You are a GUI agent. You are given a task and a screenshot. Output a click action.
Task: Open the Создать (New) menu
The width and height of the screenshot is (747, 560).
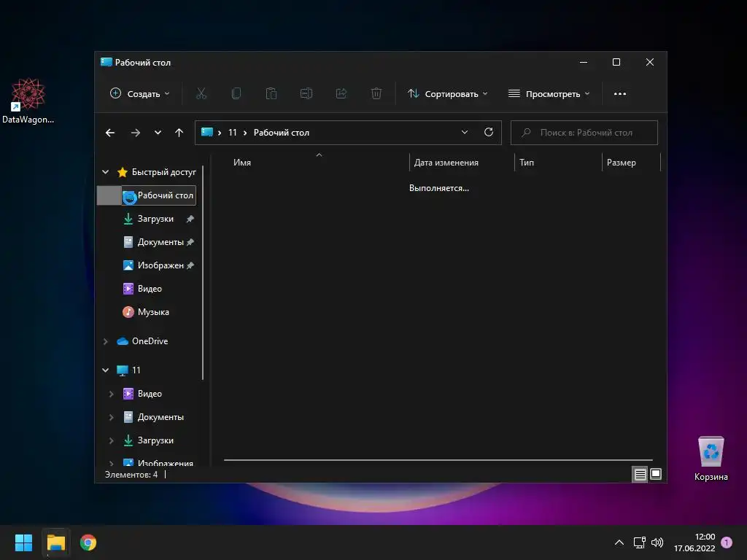point(139,94)
